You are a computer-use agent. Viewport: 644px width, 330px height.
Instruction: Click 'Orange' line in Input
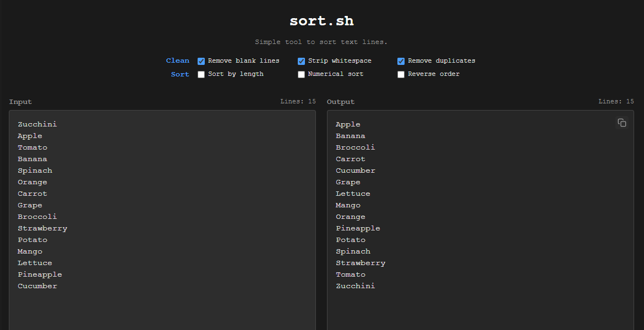pyautogui.click(x=32, y=182)
